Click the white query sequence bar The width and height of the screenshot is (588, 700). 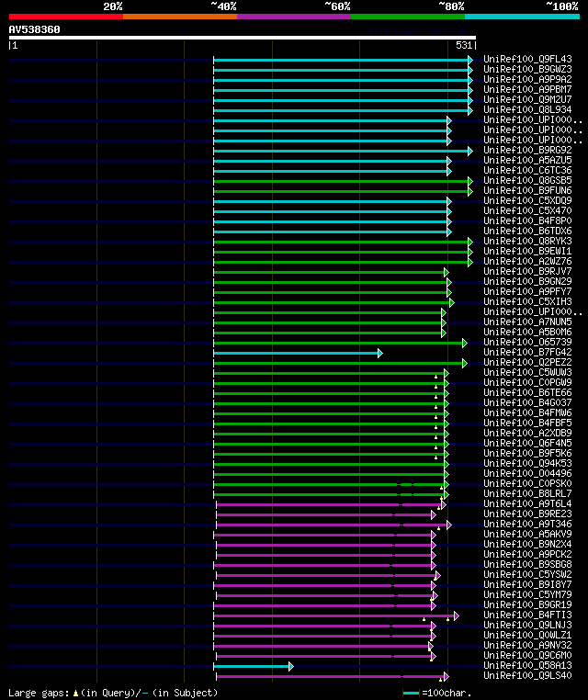tap(243, 38)
